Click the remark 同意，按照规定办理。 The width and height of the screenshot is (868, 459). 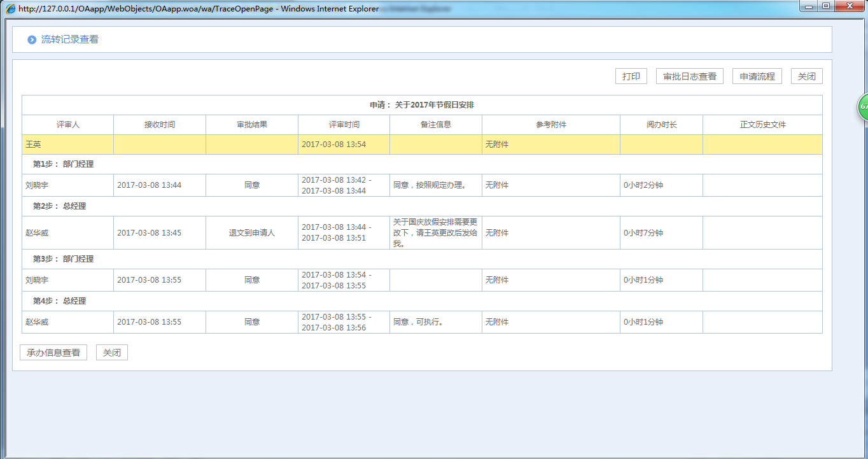coord(430,185)
